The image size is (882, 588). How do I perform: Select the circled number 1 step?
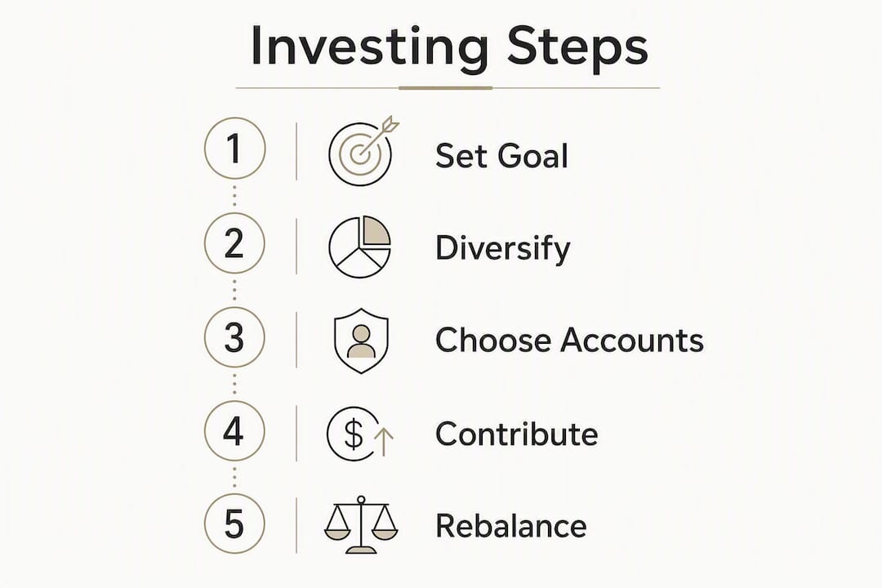click(234, 149)
